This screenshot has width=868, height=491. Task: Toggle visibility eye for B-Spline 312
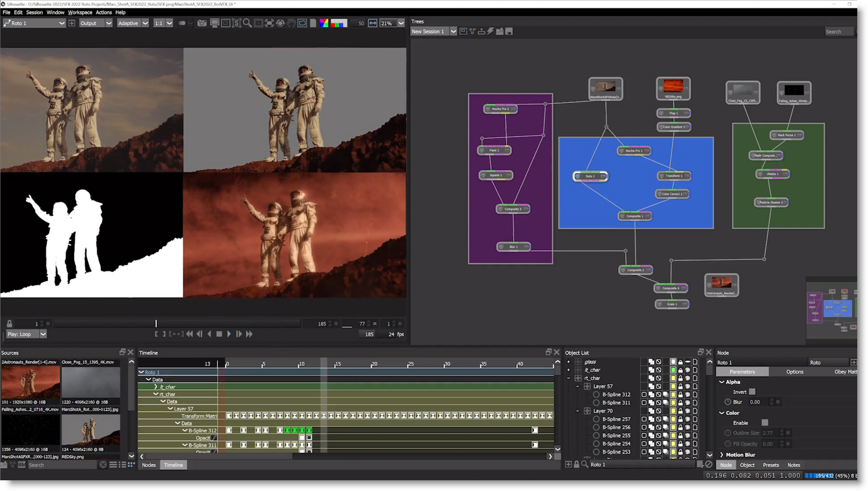tap(687, 395)
